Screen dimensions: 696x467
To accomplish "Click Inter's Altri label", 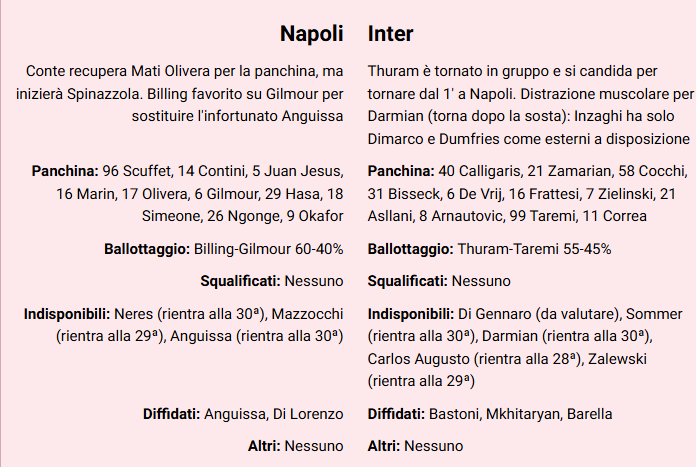I will point(385,445).
